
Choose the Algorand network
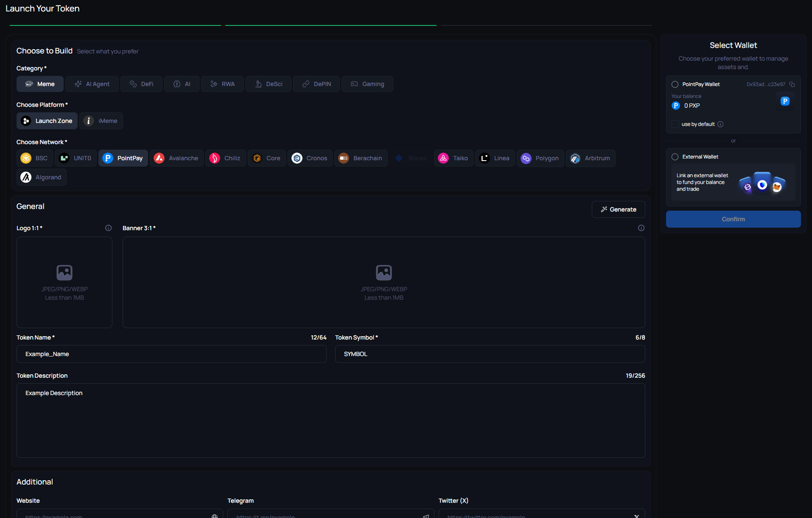pos(42,177)
